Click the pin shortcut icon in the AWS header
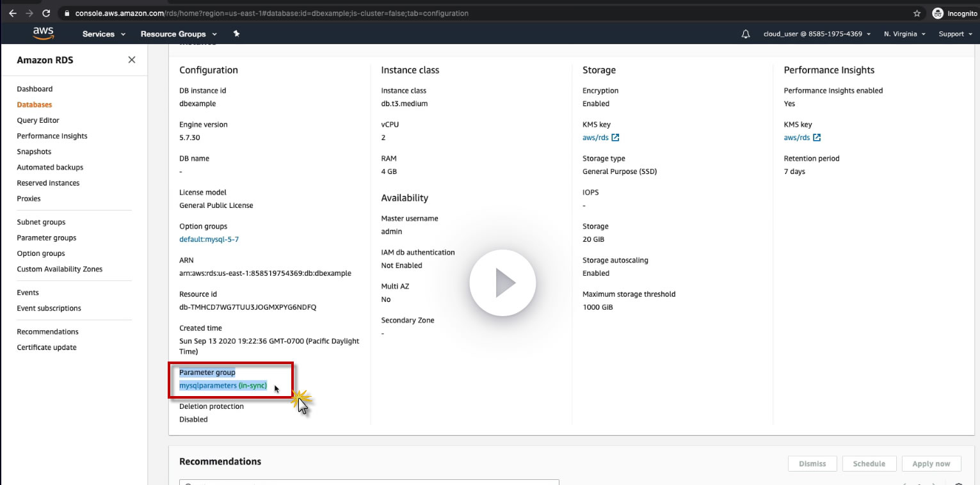980x485 pixels. tap(236, 34)
